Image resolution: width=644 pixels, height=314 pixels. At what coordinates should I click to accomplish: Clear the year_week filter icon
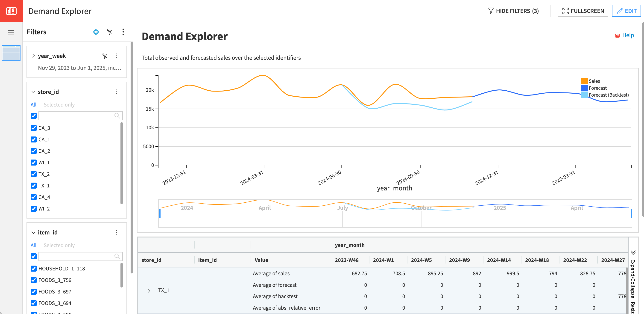tap(105, 56)
